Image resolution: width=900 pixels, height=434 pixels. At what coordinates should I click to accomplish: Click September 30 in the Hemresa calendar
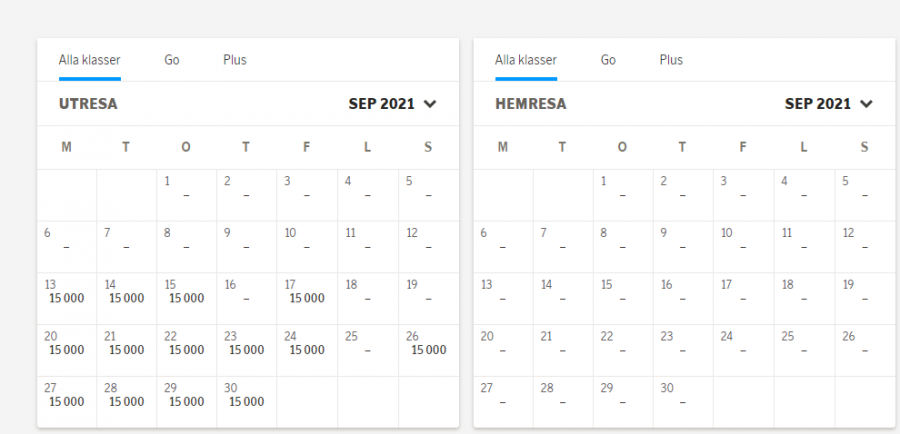point(683,402)
